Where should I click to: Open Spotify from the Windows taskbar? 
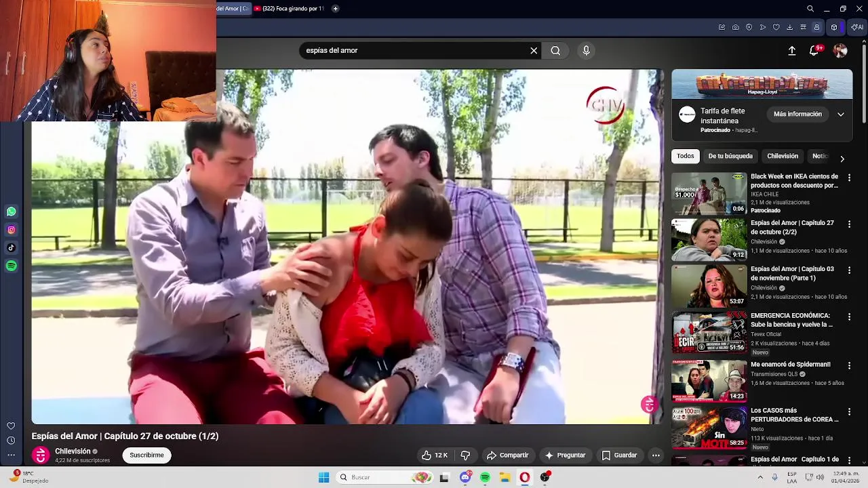tap(485, 477)
